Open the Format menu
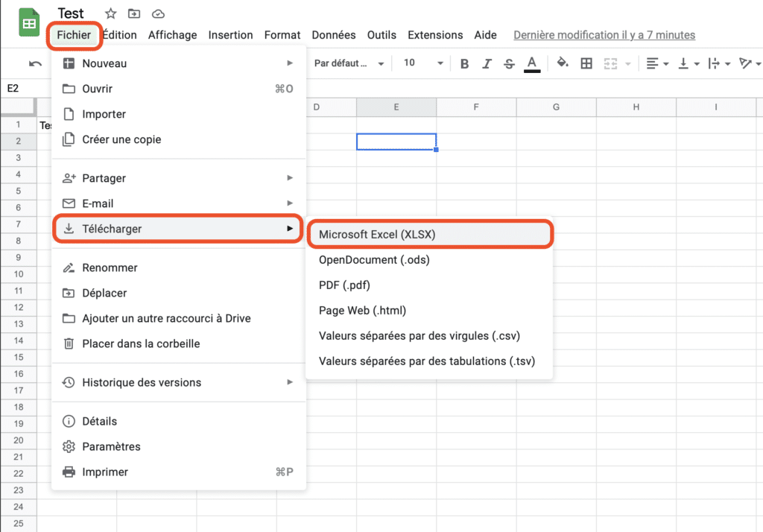Viewport: 763px width, 532px height. pyautogui.click(x=282, y=35)
